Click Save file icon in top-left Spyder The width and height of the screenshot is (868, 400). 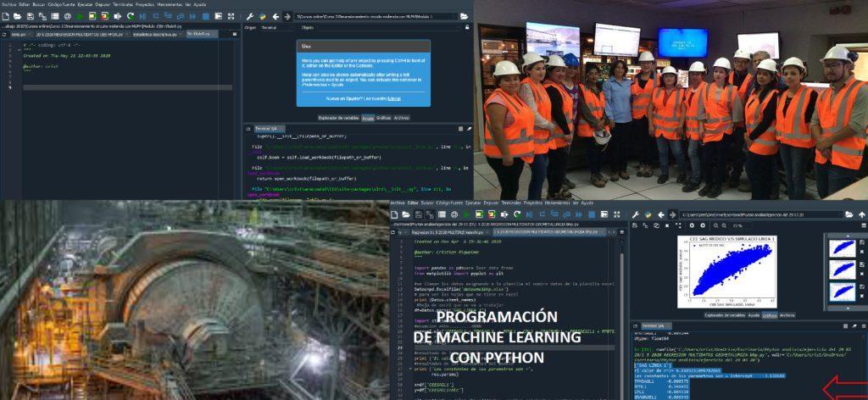[30, 16]
